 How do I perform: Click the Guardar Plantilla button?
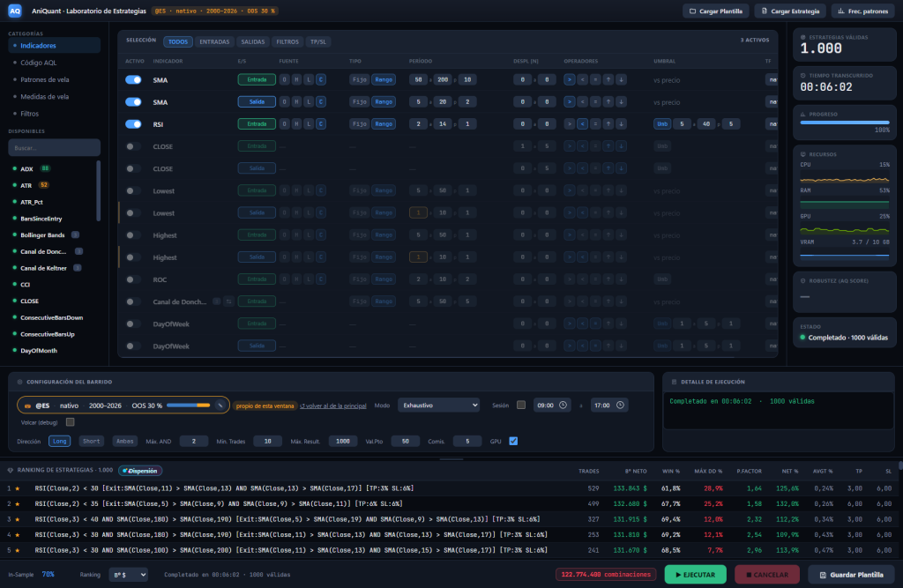pos(852,575)
